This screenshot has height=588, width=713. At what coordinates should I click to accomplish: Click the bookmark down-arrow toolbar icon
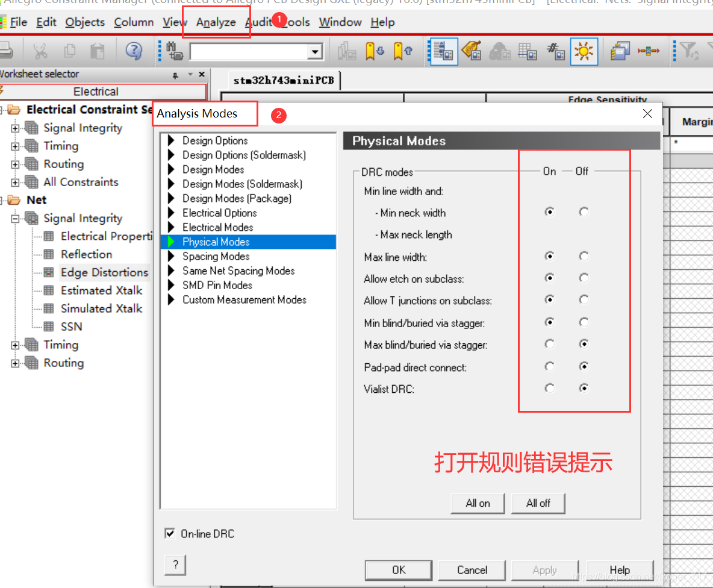375,52
